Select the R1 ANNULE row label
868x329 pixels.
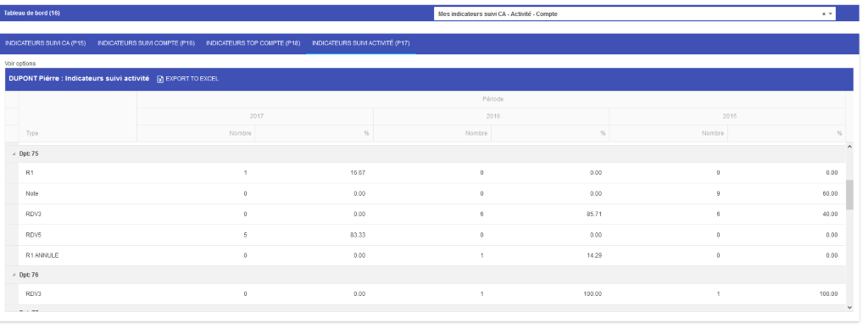point(42,256)
